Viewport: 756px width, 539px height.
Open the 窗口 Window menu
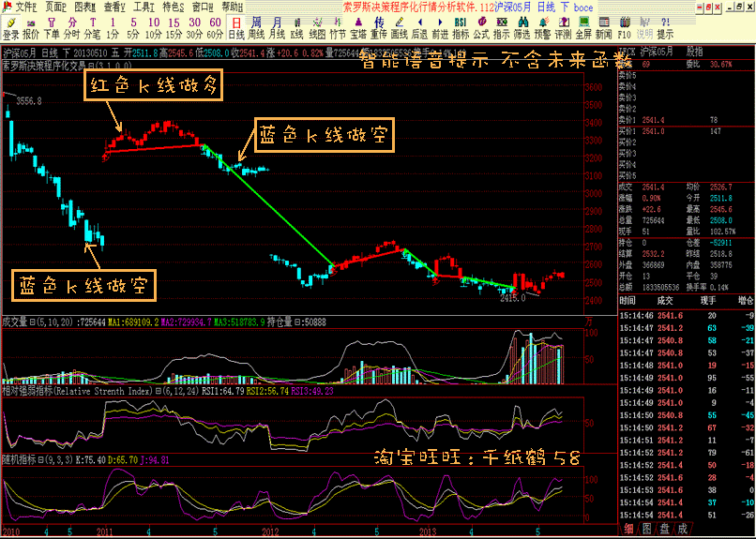click(x=203, y=7)
